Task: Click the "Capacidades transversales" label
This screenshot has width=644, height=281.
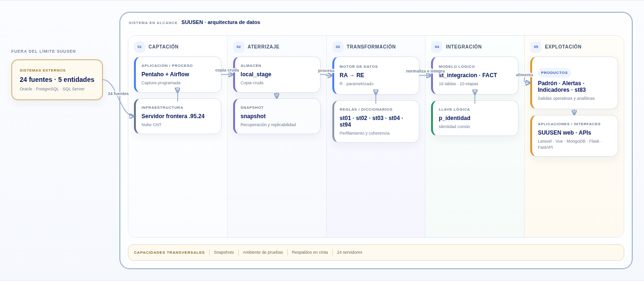Action: [x=169, y=252]
